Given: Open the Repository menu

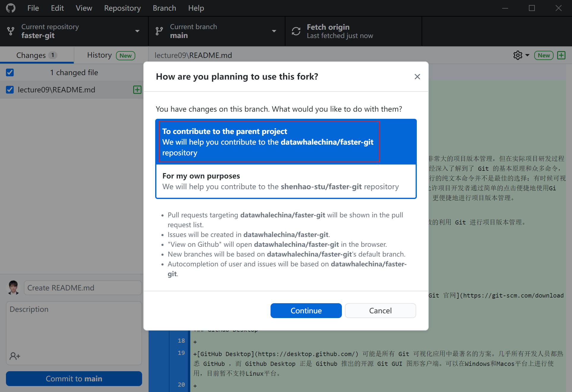Looking at the screenshot, I should click(x=122, y=8).
